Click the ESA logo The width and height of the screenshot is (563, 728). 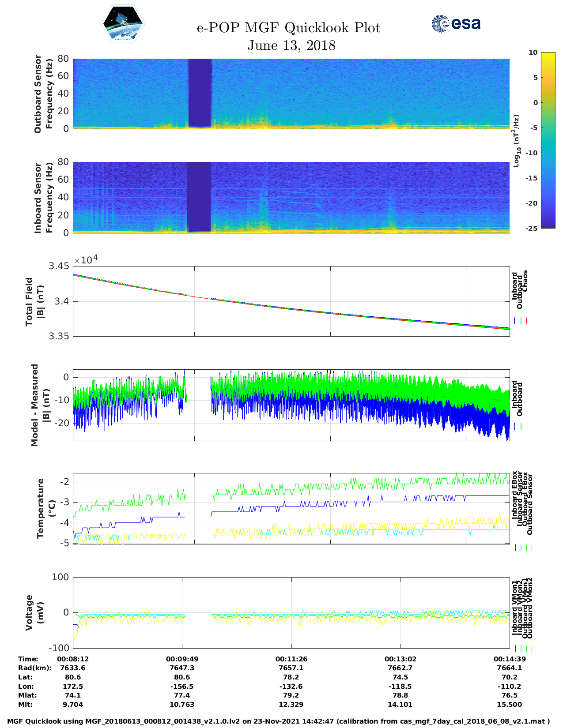click(456, 23)
